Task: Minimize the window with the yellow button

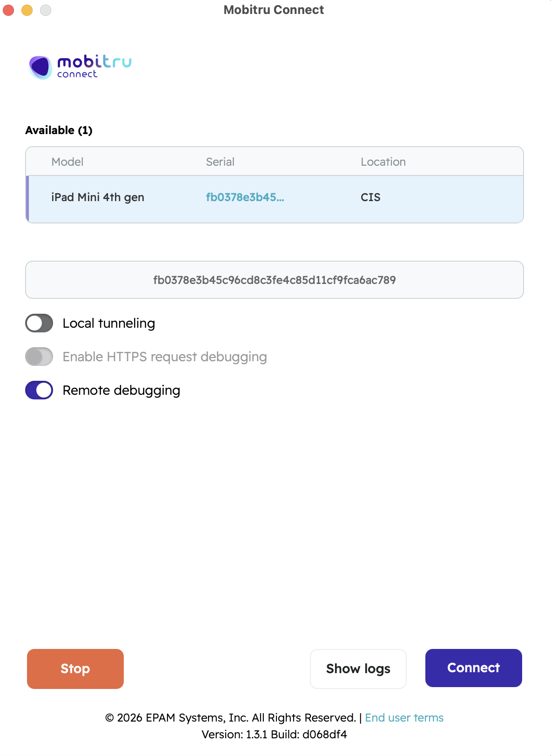Action: (27, 10)
